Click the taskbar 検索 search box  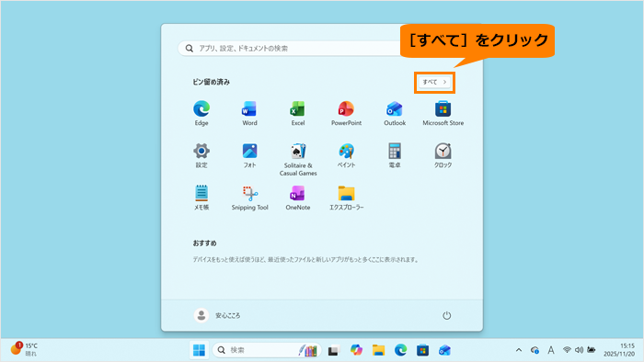266,350
